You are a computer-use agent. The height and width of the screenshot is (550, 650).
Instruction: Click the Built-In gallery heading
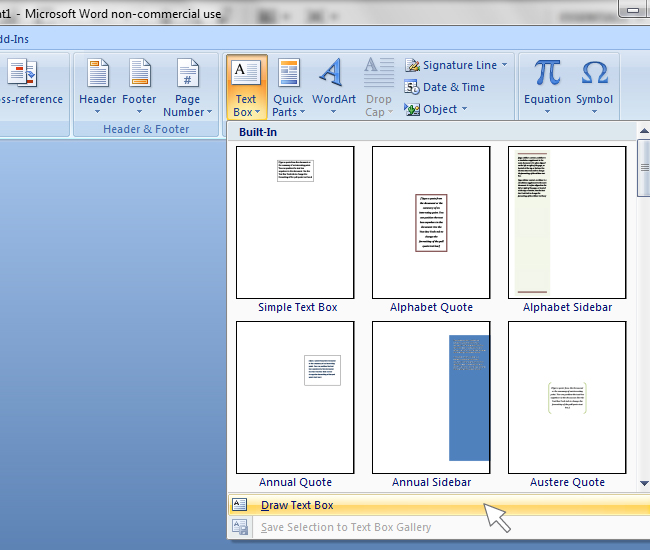coord(258,132)
